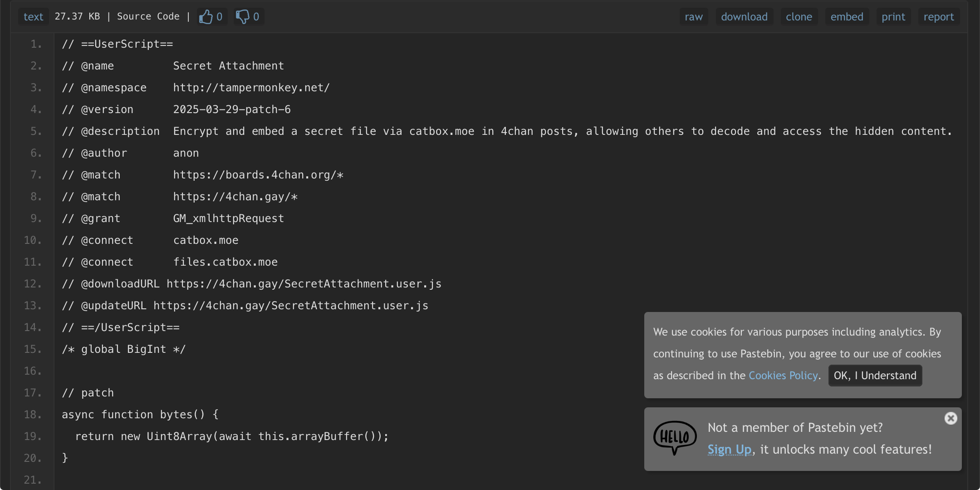Click the Source Code category label
Viewport: 980px width, 490px height.
pos(148,16)
